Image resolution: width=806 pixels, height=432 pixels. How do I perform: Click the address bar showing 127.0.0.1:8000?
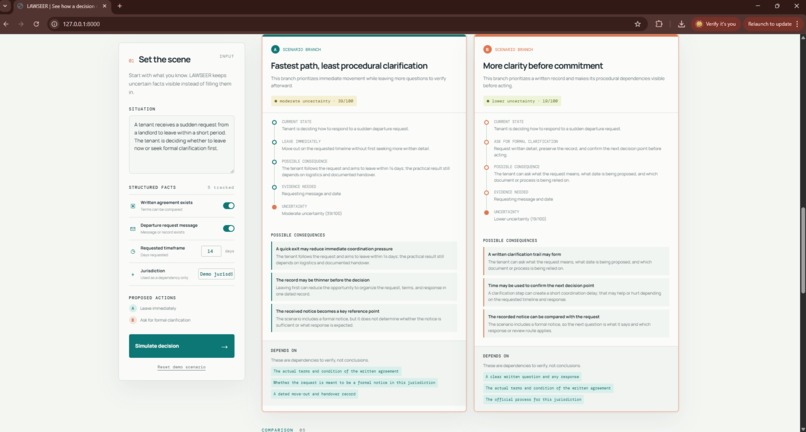pyautogui.click(x=339, y=24)
